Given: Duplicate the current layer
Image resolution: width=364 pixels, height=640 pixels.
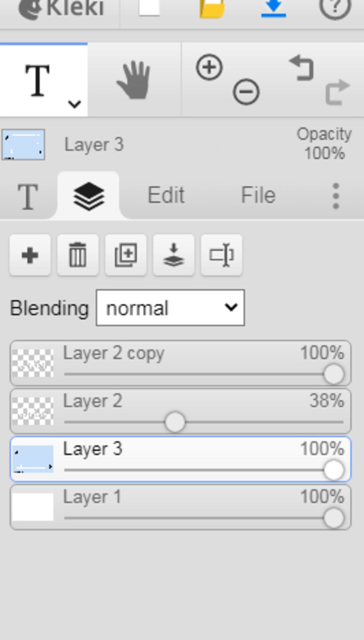Looking at the screenshot, I should [126, 255].
